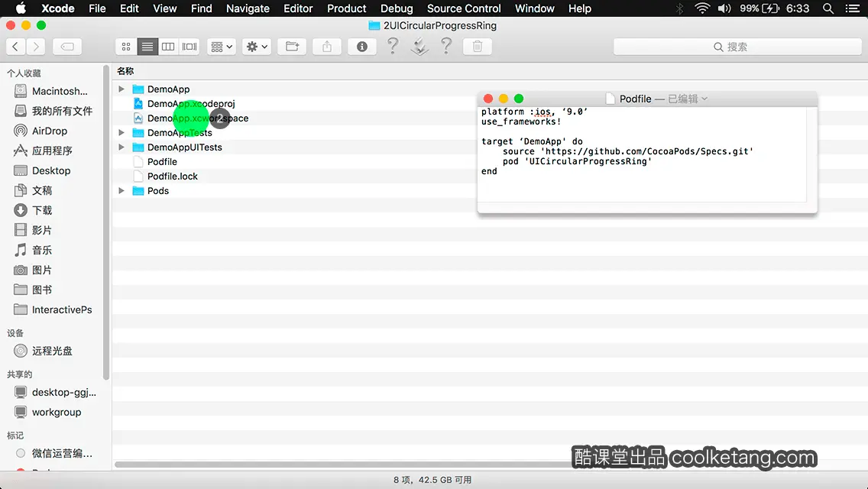Switch to column view
This screenshot has width=868, height=489.
[168, 47]
